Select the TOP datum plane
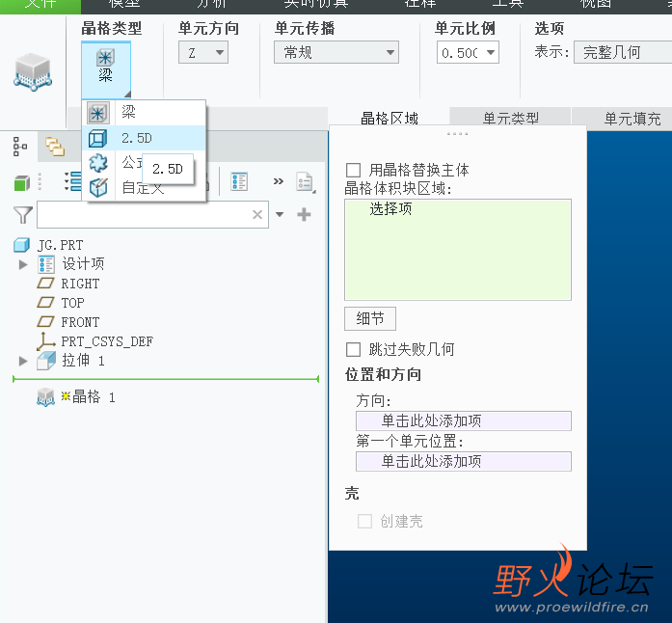This screenshot has height=623, width=672. pos(72,303)
